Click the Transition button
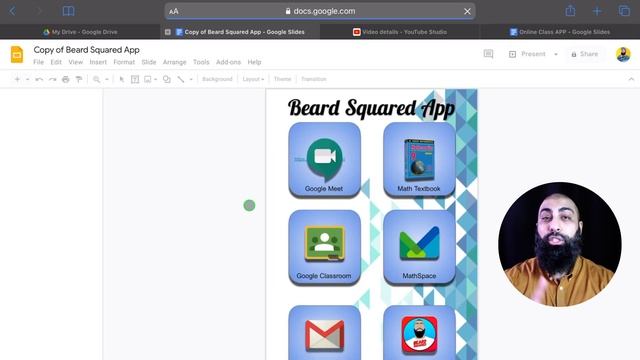This screenshot has height=360, width=640. click(x=313, y=79)
